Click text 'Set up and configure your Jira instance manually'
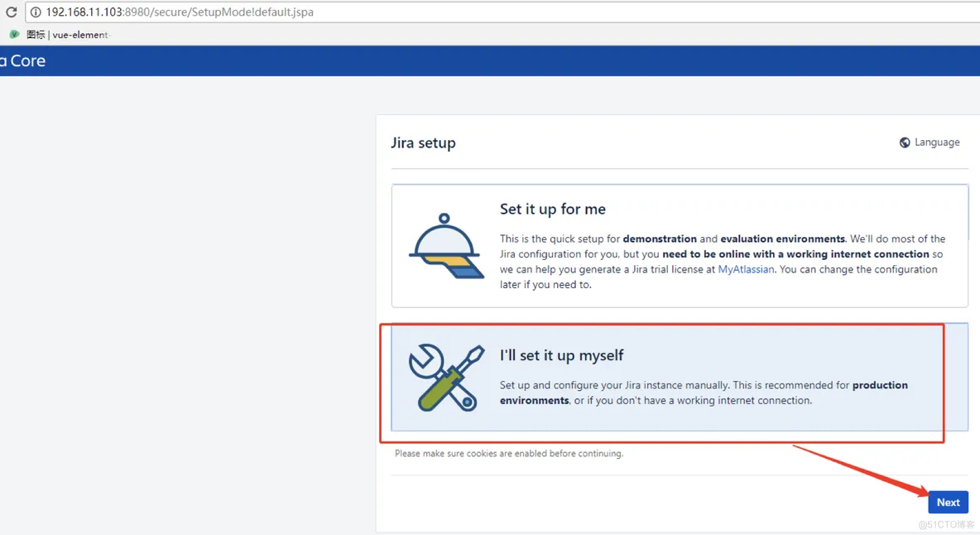980x535 pixels. click(x=614, y=385)
